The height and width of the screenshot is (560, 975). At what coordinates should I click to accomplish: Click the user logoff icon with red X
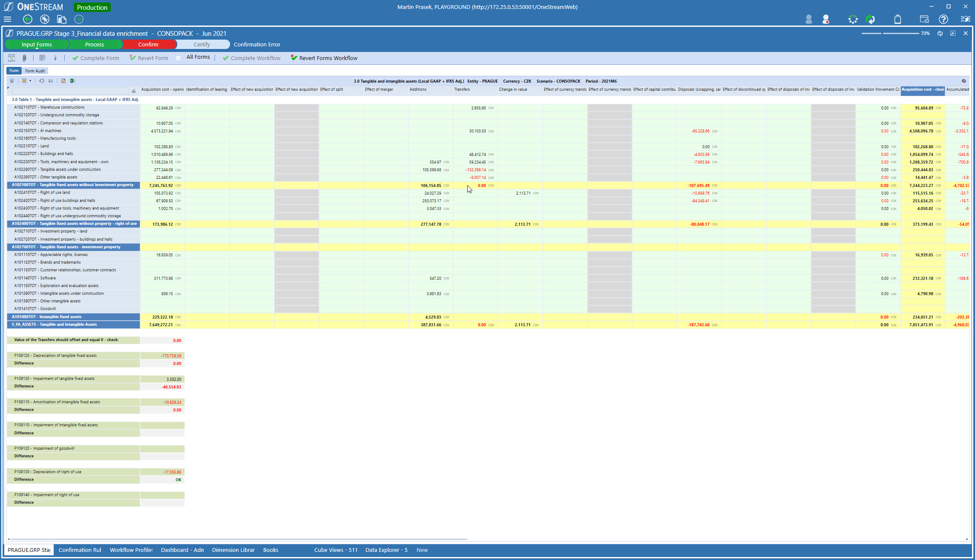coord(826,19)
